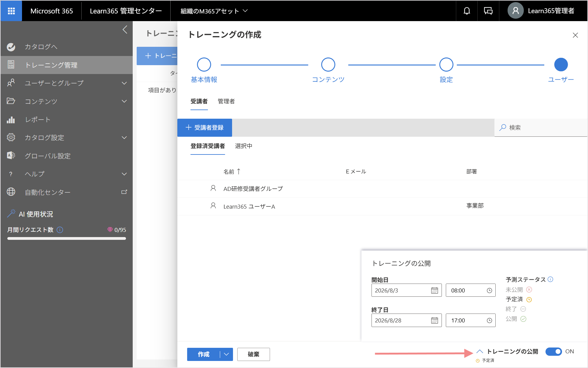Click the 破棄 button
Viewport: 588px width, 368px height.
(253, 354)
